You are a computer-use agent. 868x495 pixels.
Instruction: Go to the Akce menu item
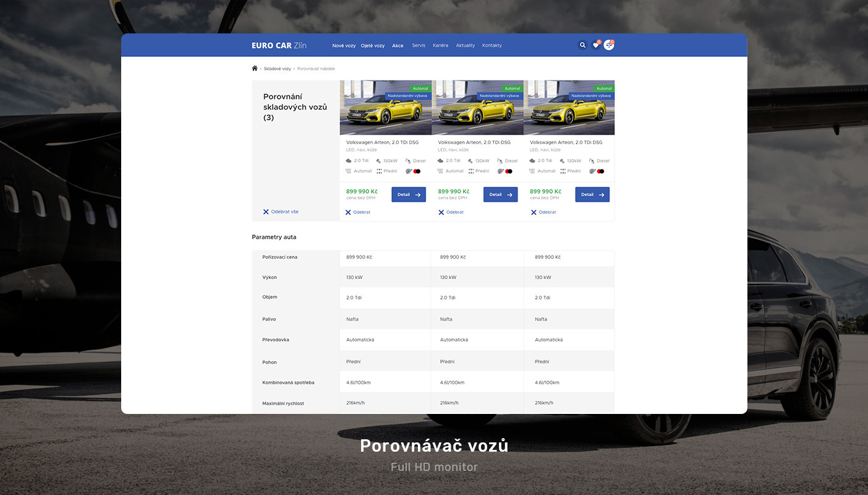click(398, 46)
